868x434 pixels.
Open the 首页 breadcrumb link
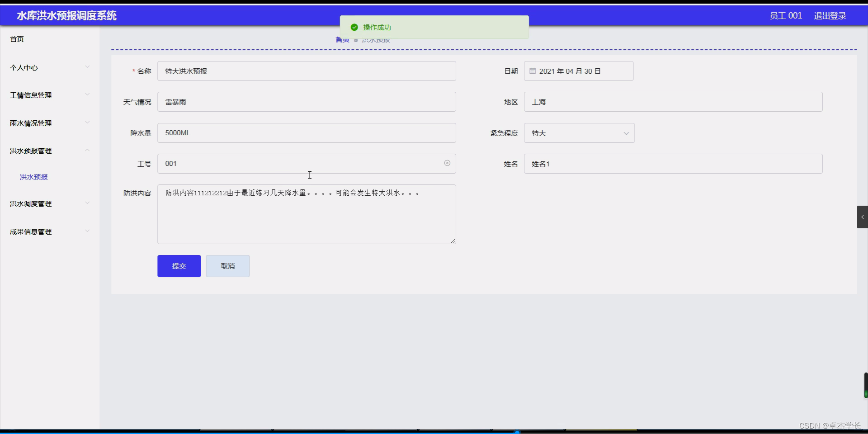point(342,39)
